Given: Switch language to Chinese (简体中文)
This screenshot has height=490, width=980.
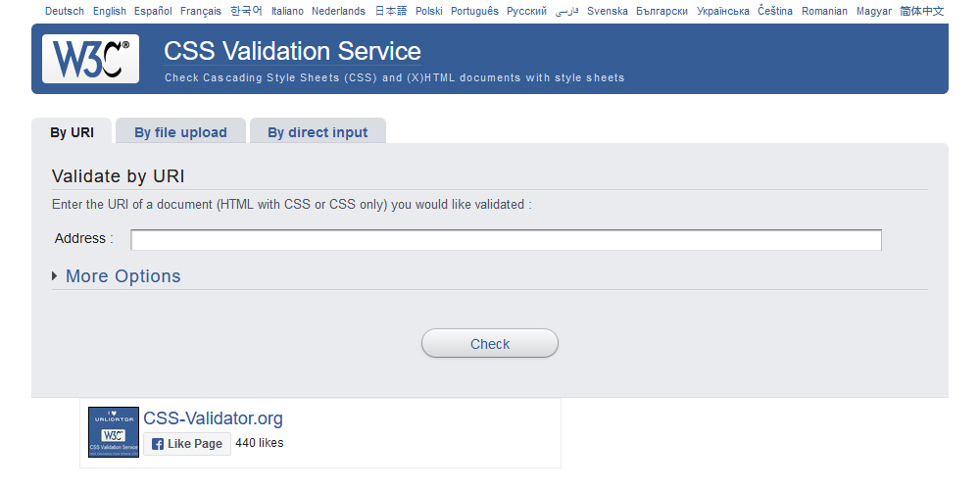Looking at the screenshot, I should tap(922, 11).
